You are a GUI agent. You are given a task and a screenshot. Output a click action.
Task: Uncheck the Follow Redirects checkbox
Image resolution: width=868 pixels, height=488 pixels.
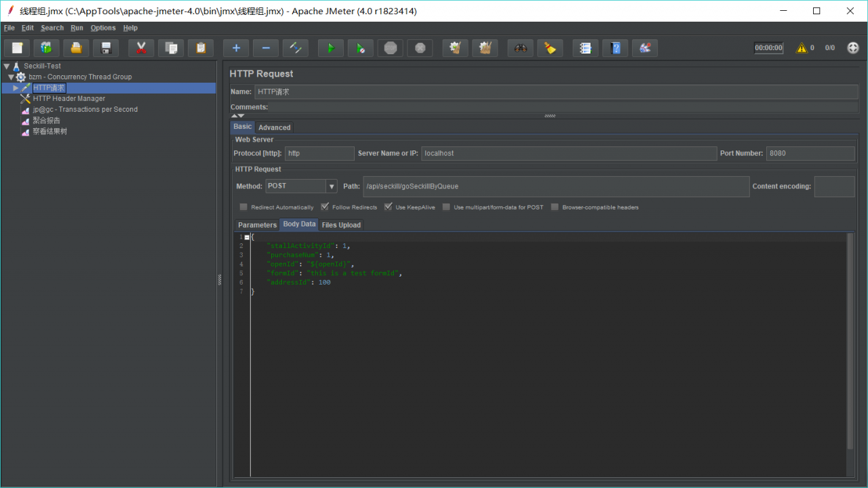coord(325,207)
